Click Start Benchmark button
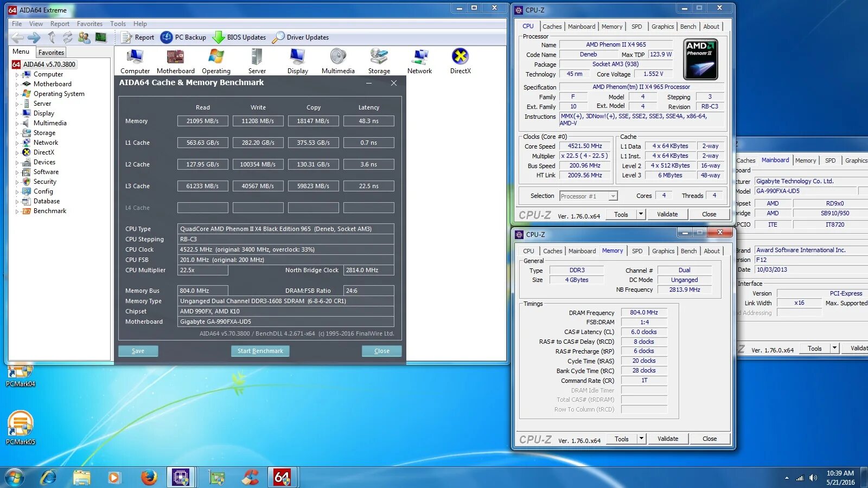This screenshot has width=868, height=488. coord(260,351)
